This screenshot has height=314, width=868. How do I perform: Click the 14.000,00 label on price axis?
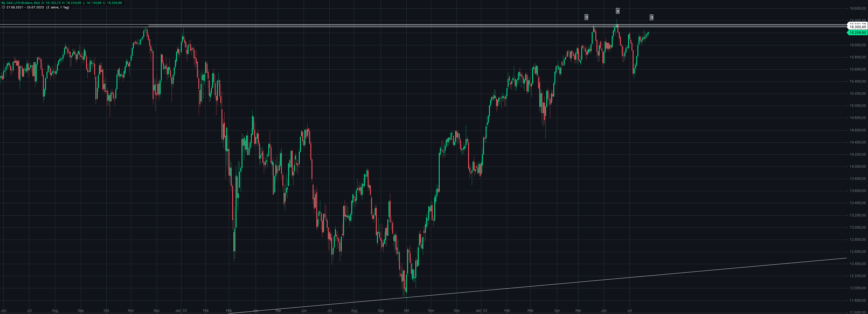tap(858, 167)
